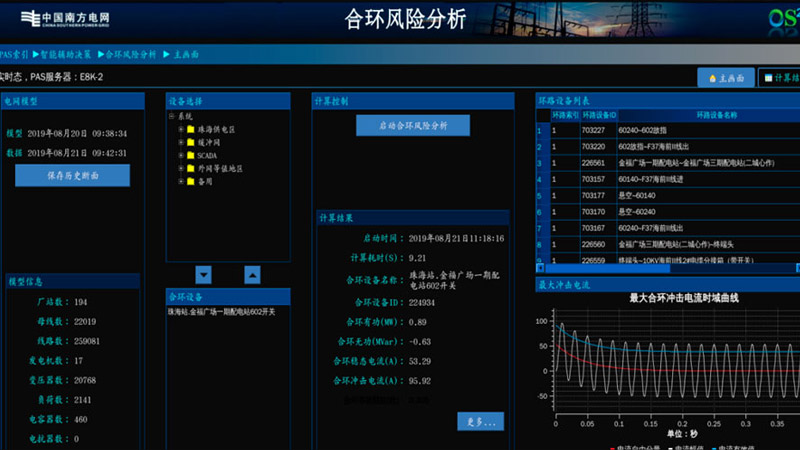Image resolution: width=800 pixels, height=450 pixels.
Task: Click the China Southern Power Grid logo
Action: 66,19
